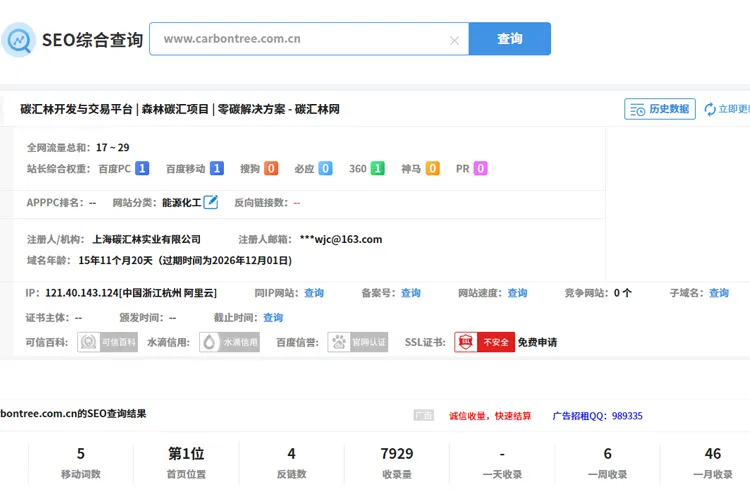The width and height of the screenshot is (750, 493).
Task: Click the blue 查询 search button
Action: click(509, 39)
